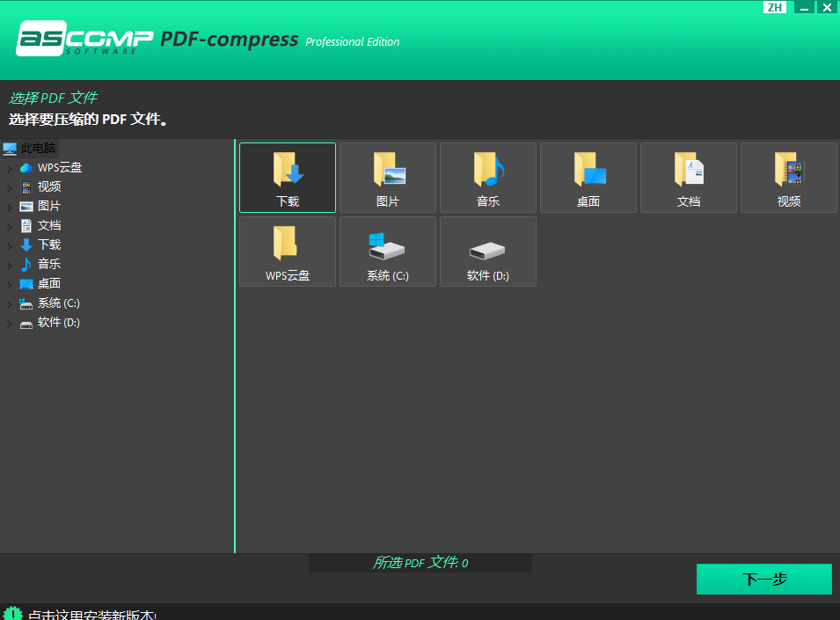Screen dimensions: 840x620
Task: Expand the 文档 tree node arrow
Action: (10, 226)
